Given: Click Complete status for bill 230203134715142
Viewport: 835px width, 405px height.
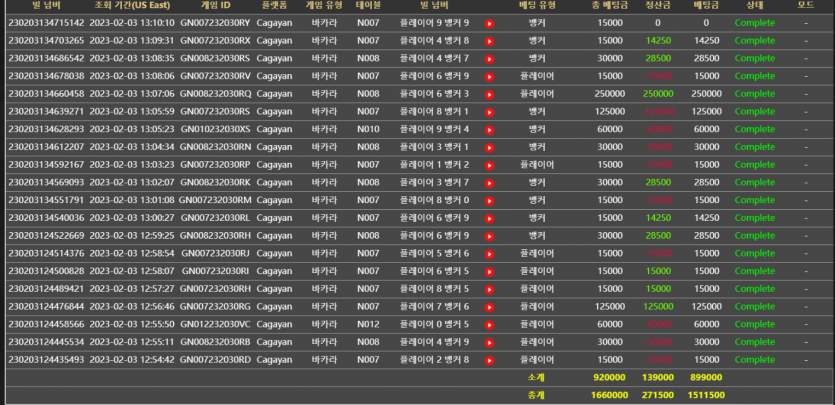Looking at the screenshot, I should click(x=755, y=23).
